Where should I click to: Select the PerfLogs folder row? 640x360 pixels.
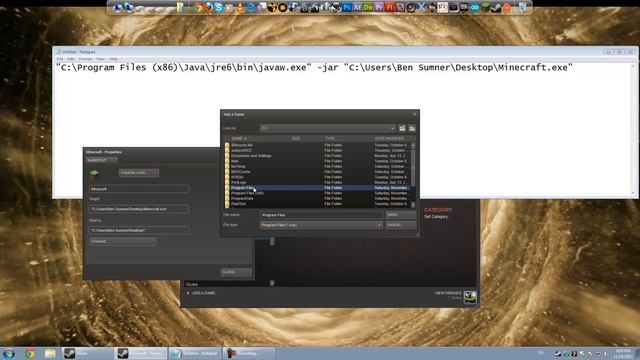(x=317, y=182)
